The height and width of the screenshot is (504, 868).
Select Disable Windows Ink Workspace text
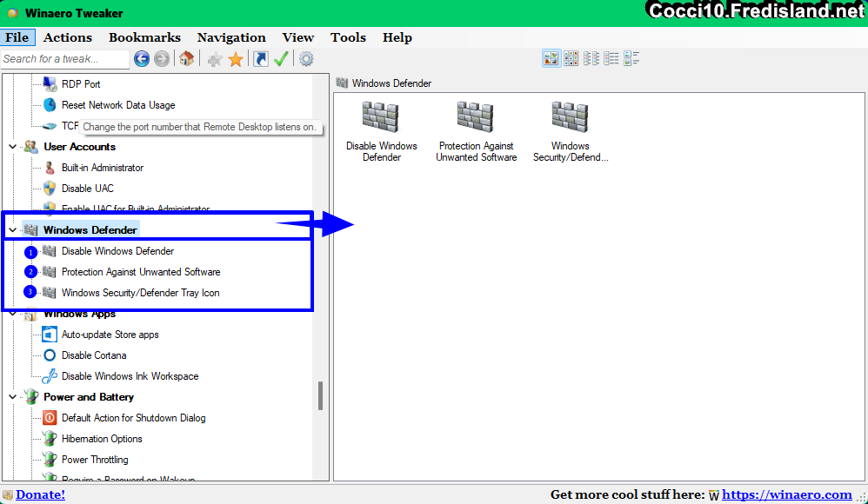pos(130,376)
